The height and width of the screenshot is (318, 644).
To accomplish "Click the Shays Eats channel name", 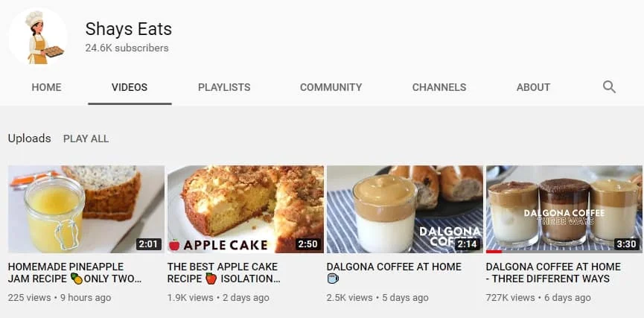I will click(x=129, y=29).
